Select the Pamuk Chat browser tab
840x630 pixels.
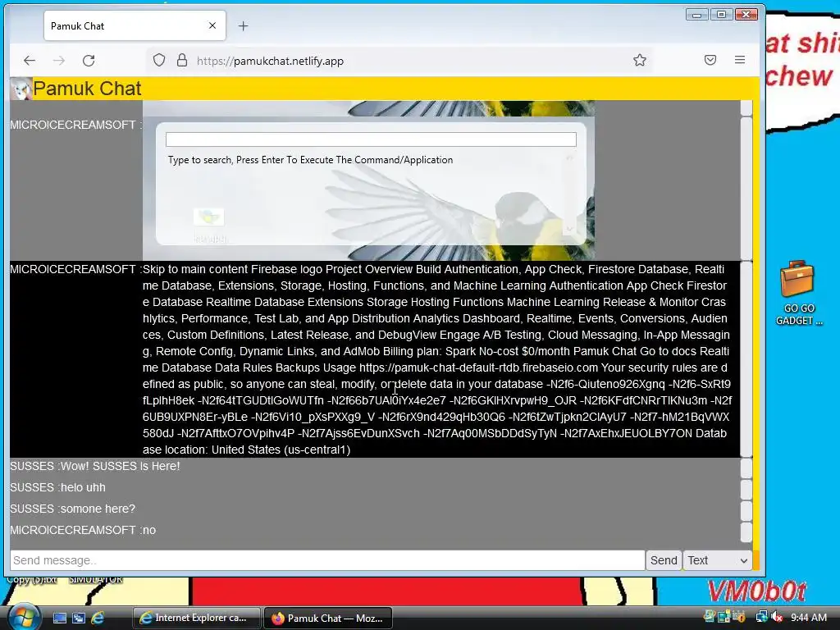[135, 25]
